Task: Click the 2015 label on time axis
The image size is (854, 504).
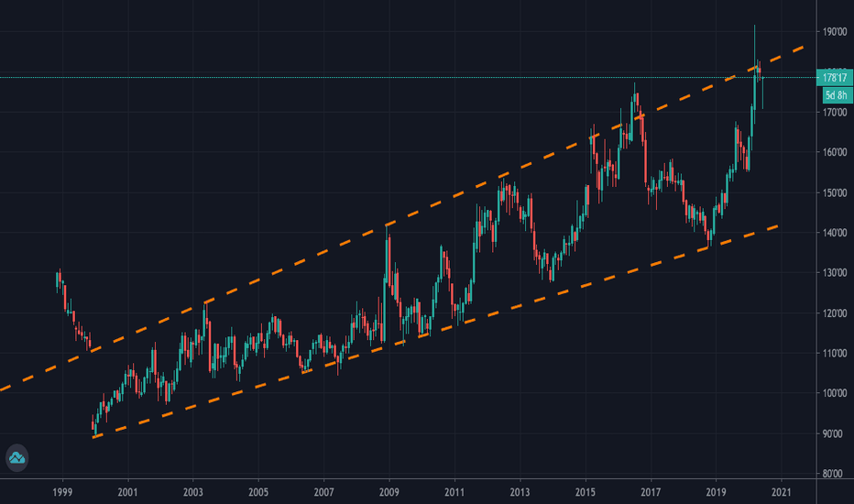Action: pos(586,492)
